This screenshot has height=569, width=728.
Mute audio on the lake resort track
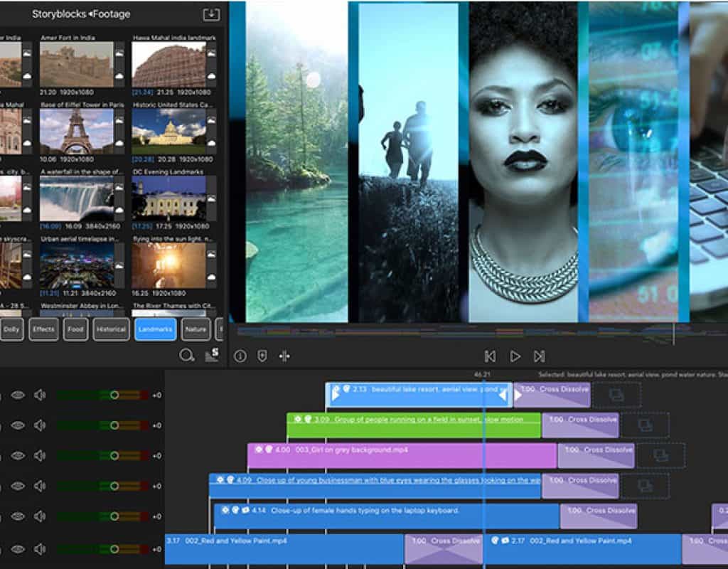pyautogui.click(x=40, y=395)
